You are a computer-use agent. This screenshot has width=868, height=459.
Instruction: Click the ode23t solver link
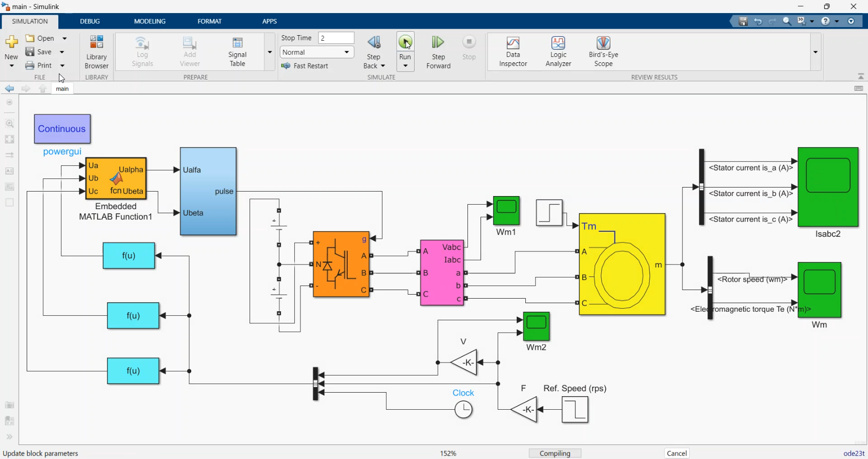point(853,453)
